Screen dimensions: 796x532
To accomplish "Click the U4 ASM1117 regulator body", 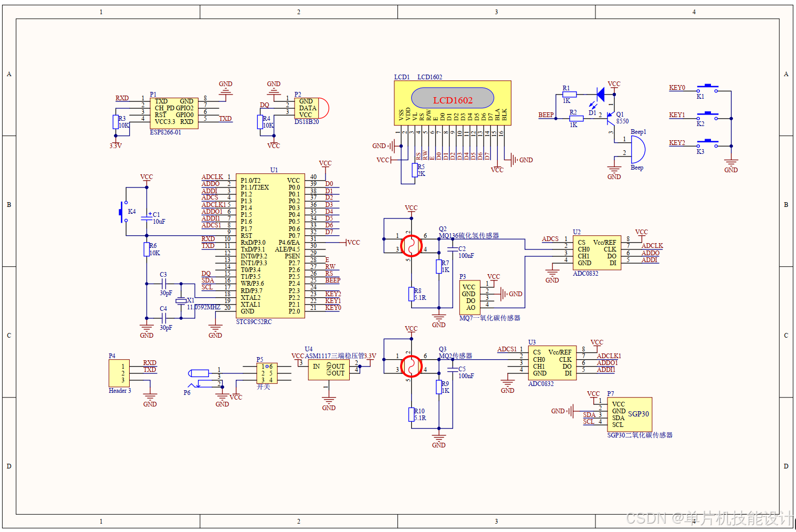I will click(x=329, y=370).
